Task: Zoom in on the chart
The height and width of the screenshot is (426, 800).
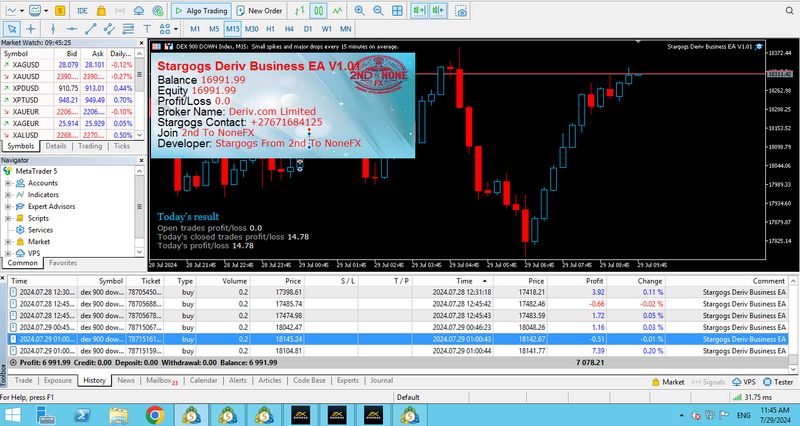Action: (359, 11)
